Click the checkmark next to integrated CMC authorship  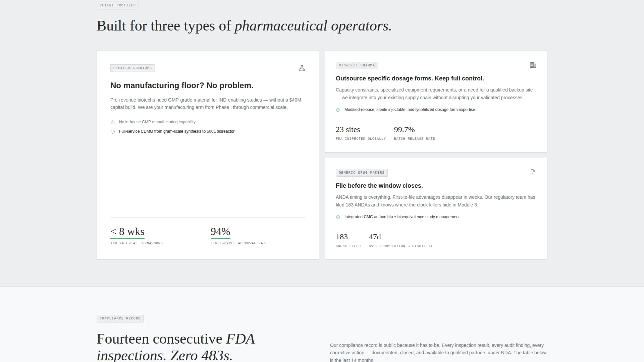pyautogui.click(x=338, y=217)
